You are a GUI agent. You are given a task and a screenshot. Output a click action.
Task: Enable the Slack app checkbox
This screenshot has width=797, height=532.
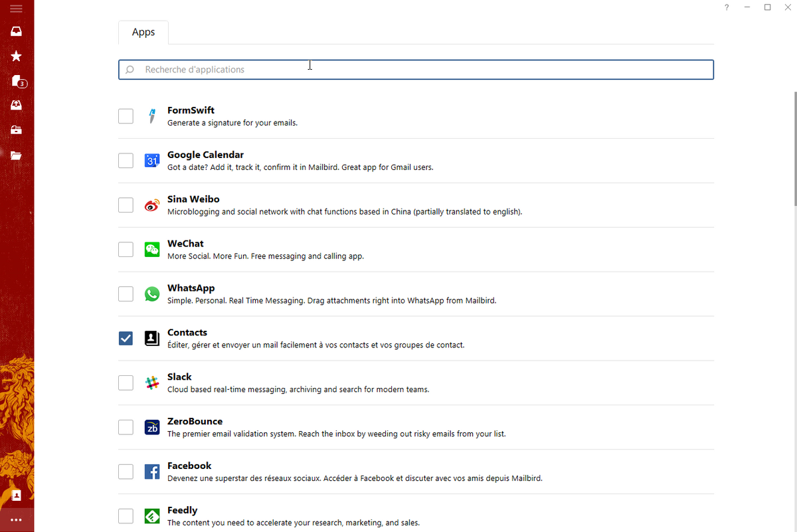126,383
